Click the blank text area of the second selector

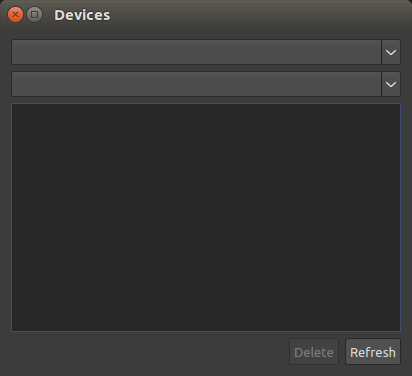coord(197,84)
